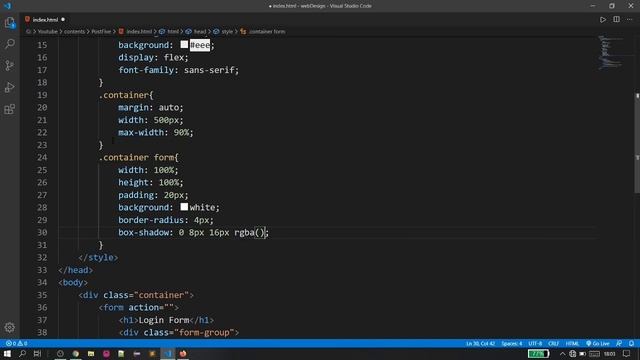The height and width of the screenshot is (360, 640).
Task: Open the network icon in system tray
Action: [572, 354]
